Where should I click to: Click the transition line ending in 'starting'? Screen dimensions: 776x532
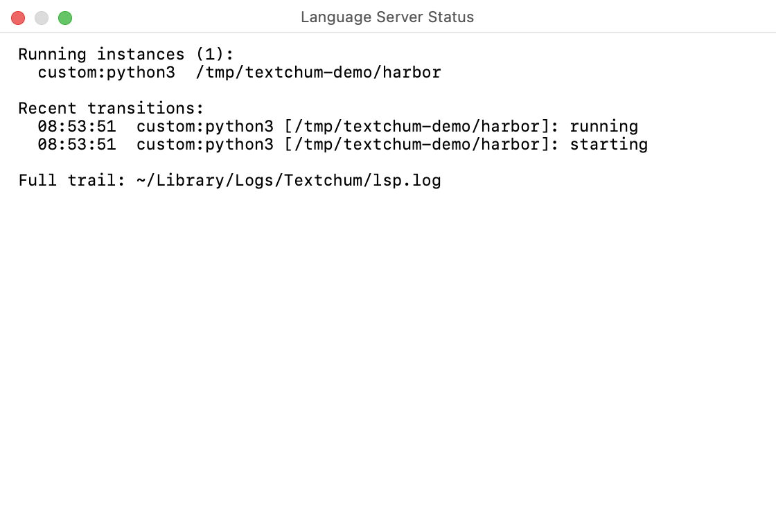[343, 144]
